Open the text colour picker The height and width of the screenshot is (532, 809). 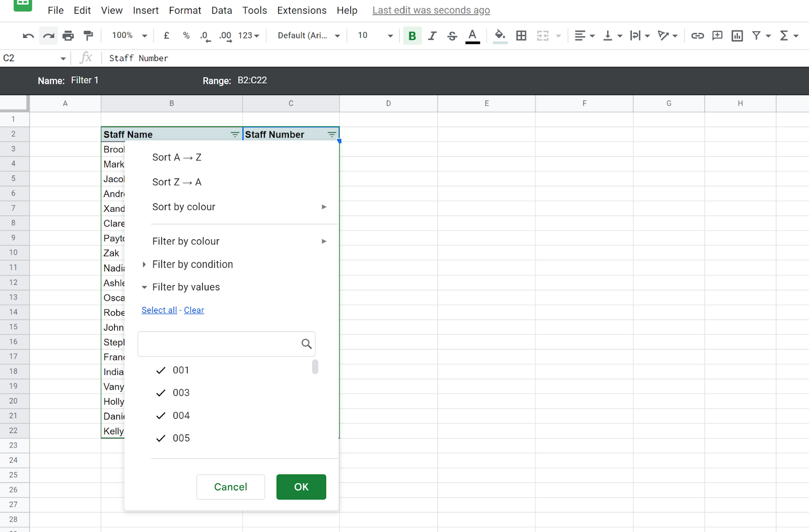(x=472, y=36)
